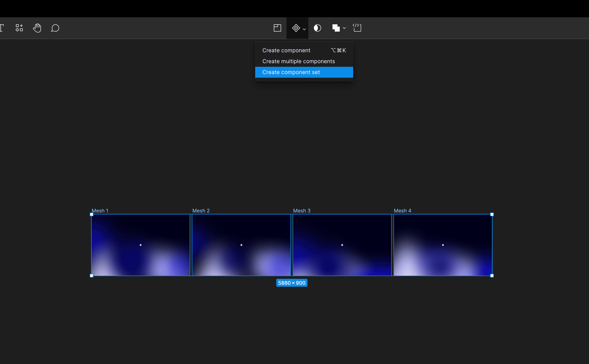Select the Comment tool
Viewport: 589px width, 364px height.
point(55,28)
